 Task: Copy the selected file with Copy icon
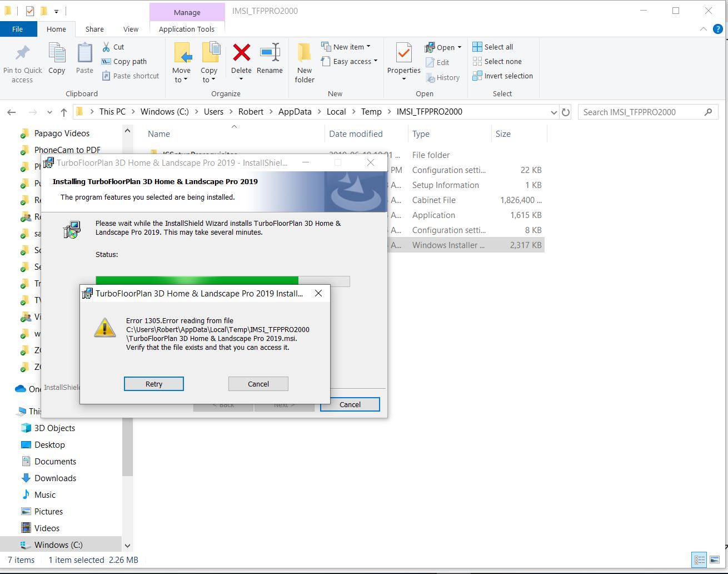57,58
